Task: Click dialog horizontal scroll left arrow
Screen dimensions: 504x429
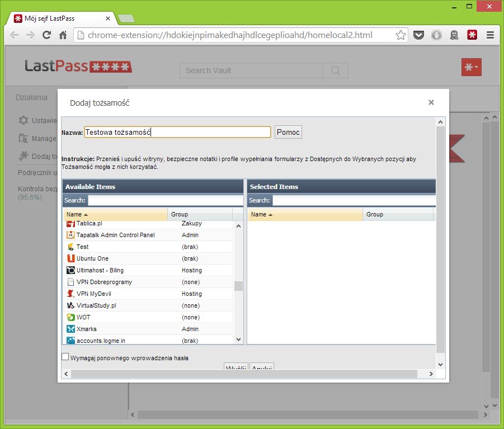Action: tap(66, 374)
